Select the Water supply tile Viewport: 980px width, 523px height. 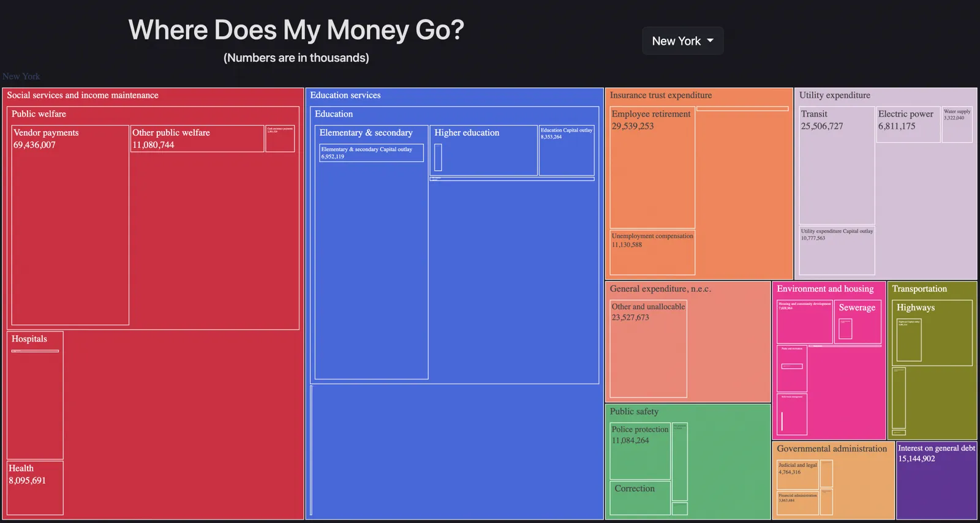coord(957,125)
